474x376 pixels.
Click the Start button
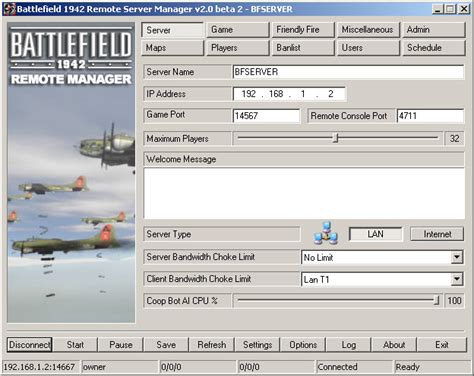click(75, 345)
